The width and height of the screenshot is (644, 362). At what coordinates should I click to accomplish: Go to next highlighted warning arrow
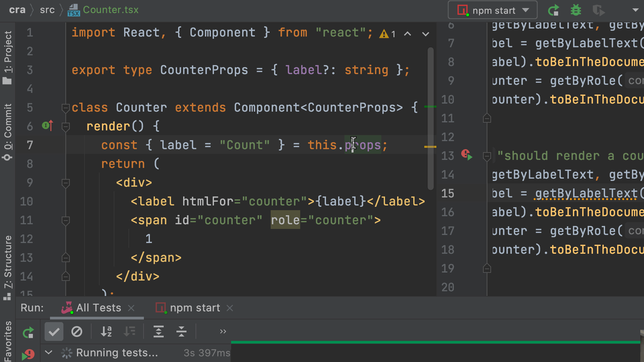426,34
